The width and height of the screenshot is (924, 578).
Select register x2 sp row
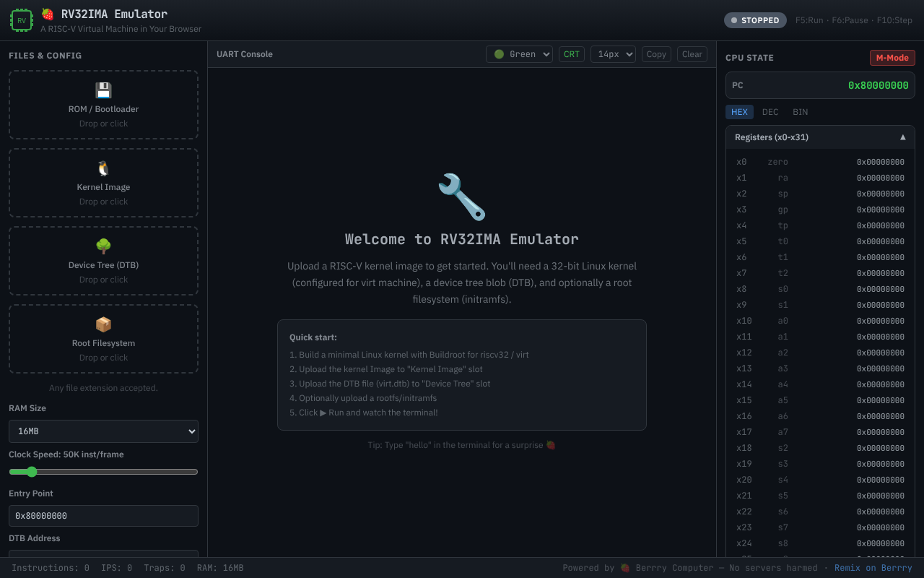pos(820,194)
